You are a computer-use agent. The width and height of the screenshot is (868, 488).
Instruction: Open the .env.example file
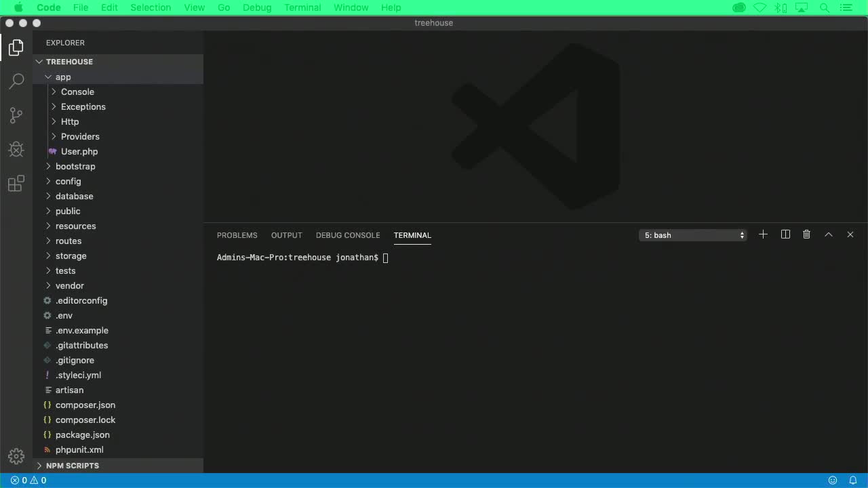(119, 330)
